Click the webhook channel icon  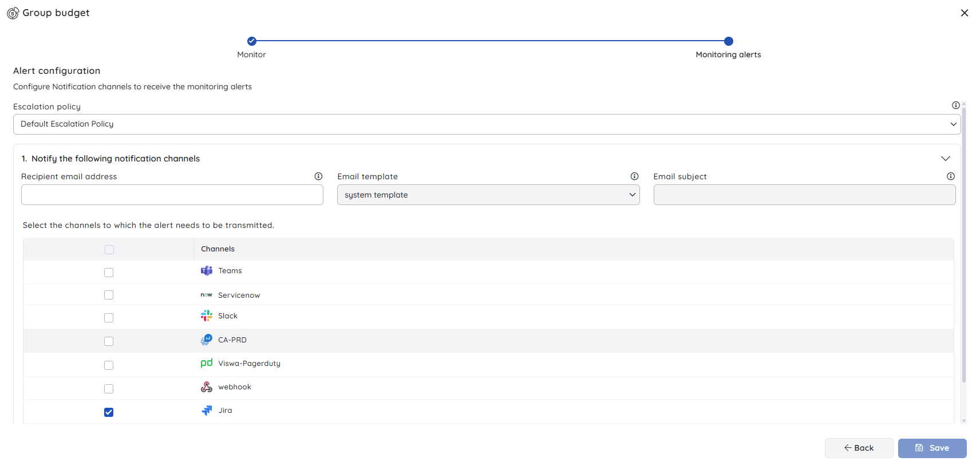(x=207, y=387)
